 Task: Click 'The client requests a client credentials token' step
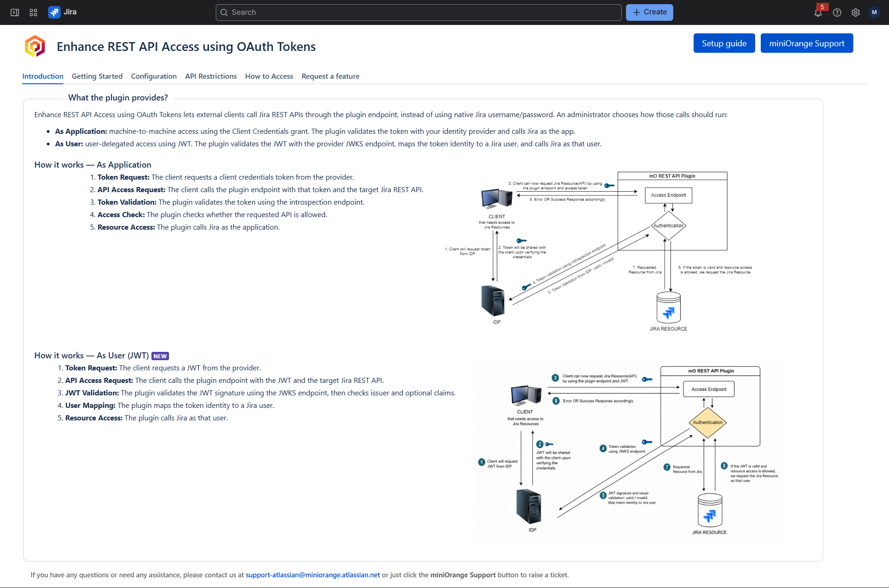(x=253, y=177)
